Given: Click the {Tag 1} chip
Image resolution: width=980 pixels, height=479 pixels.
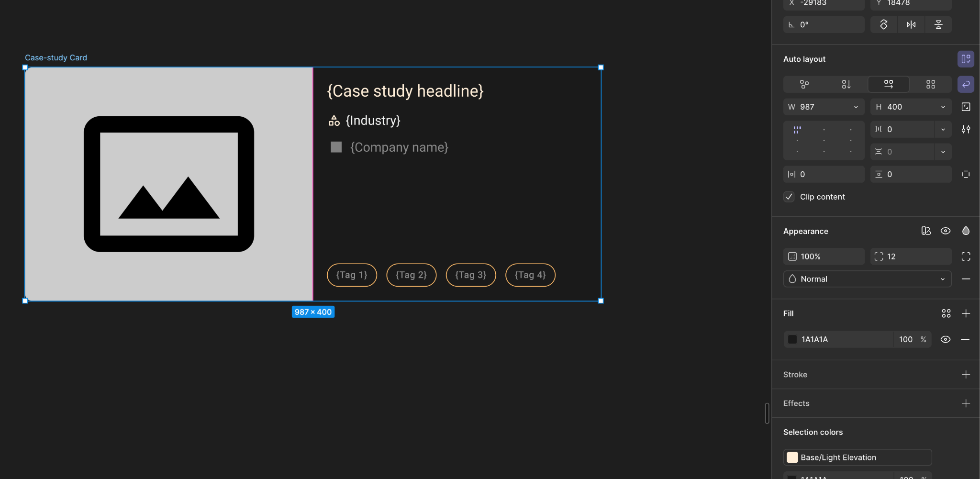Looking at the screenshot, I should point(352,275).
